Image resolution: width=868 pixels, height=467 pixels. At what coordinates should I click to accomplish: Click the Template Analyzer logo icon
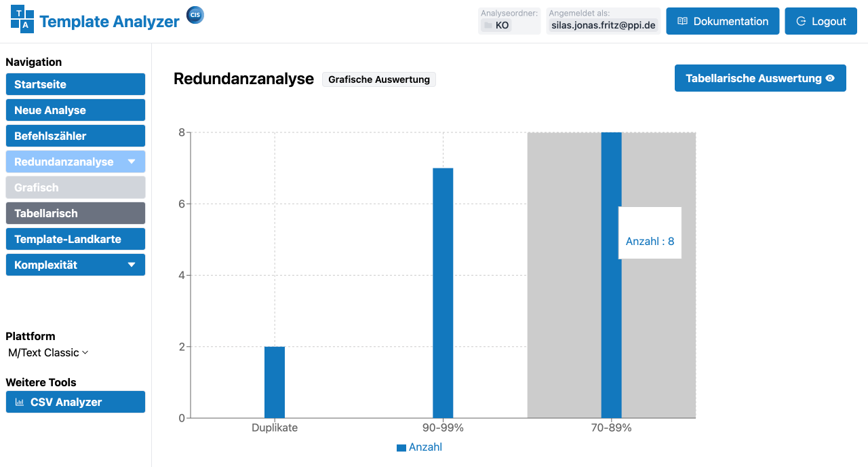22,19
